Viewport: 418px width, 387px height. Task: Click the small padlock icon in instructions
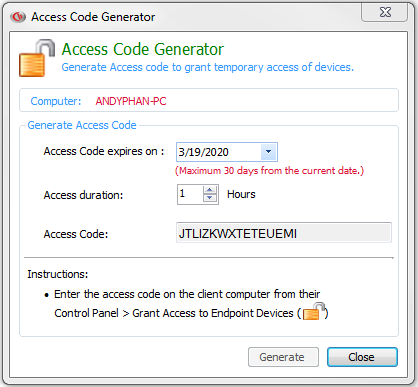314,311
